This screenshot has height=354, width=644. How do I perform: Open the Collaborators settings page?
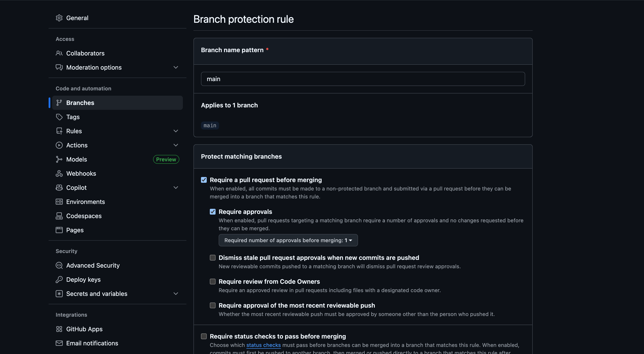pos(85,53)
